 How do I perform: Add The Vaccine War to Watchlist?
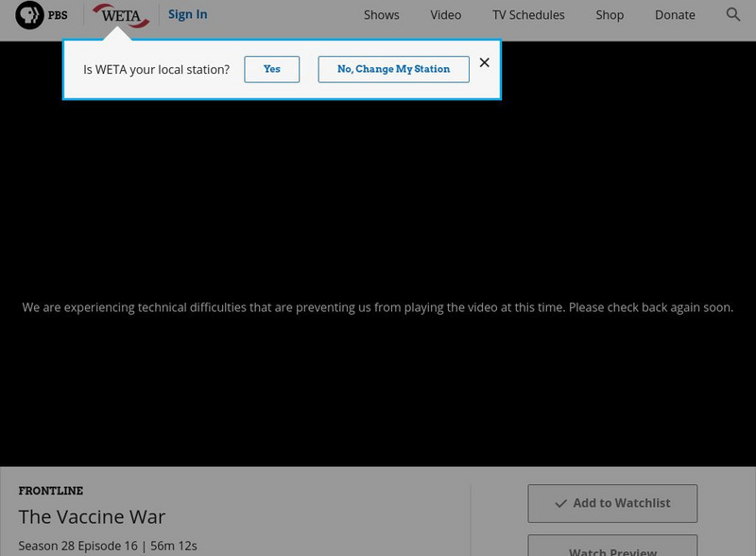click(612, 503)
